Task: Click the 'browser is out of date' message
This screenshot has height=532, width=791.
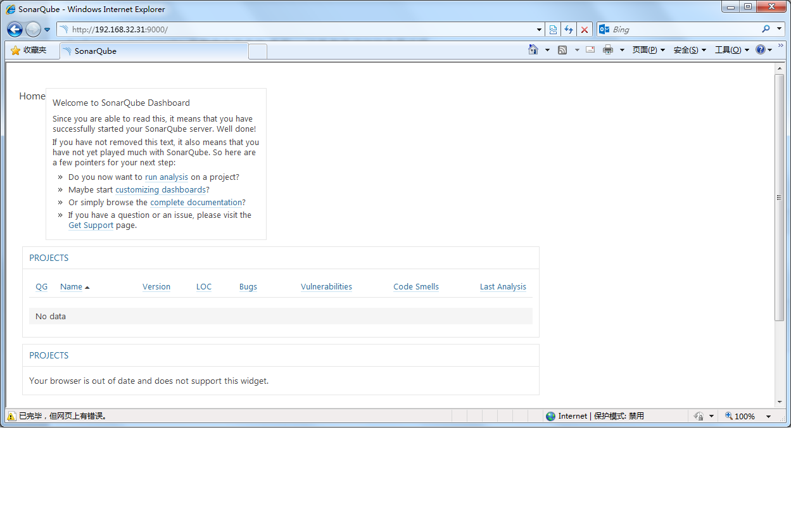Action: tap(149, 381)
